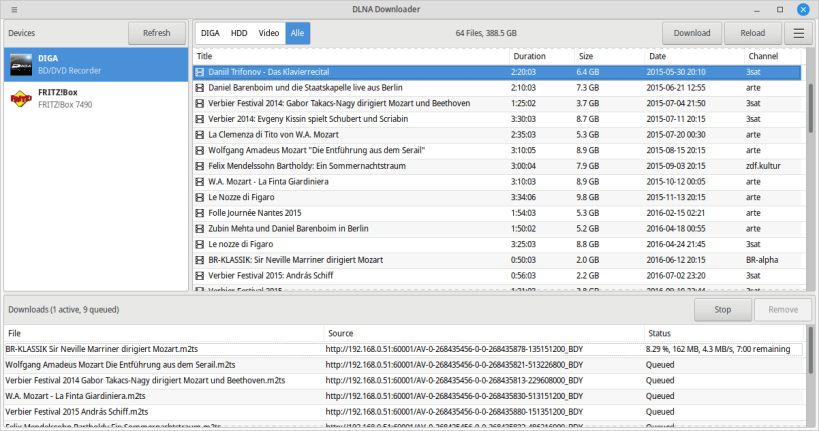This screenshot has height=431, width=819.
Task: Select 'Daniel Barenboim und die Staatskapelle live aus Berlin'
Action: point(305,88)
